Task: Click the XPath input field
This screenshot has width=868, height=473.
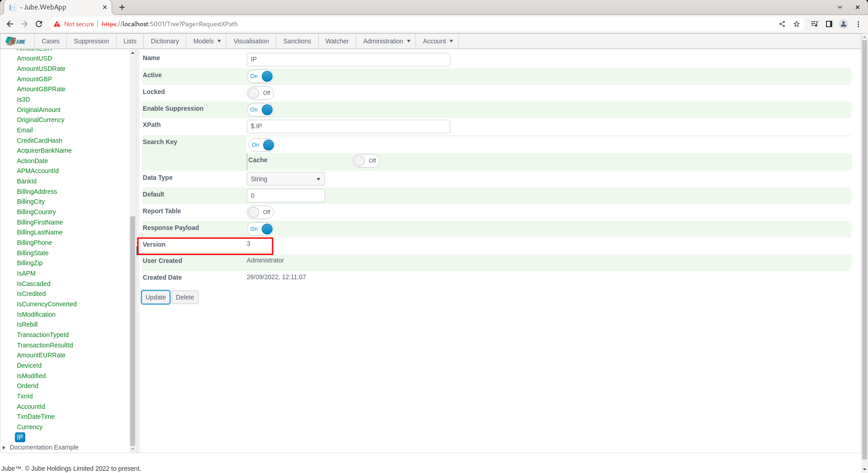Action: pyautogui.click(x=348, y=126)
